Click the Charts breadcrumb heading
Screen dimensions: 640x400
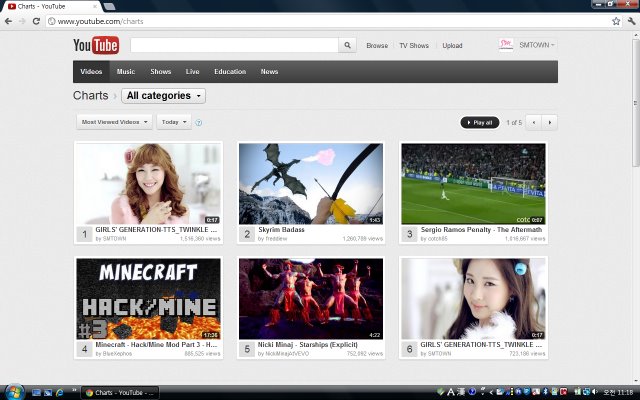pyautogui.click(x=91, y=96)
